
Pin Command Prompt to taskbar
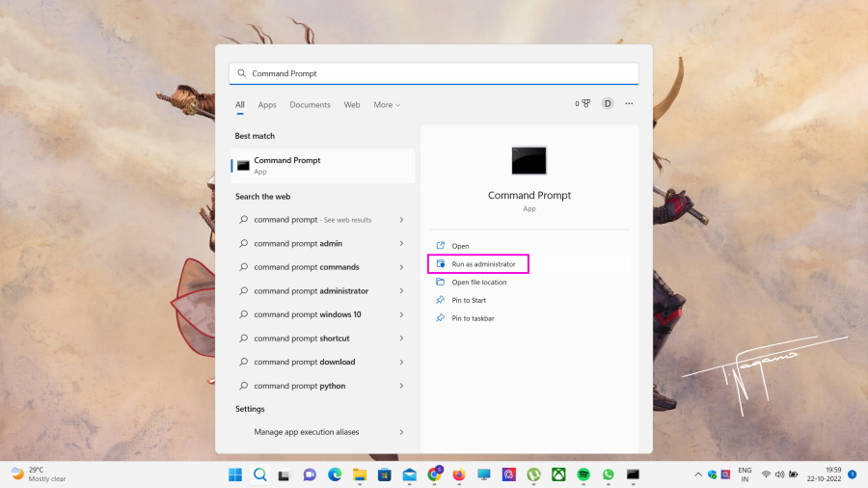472,318
